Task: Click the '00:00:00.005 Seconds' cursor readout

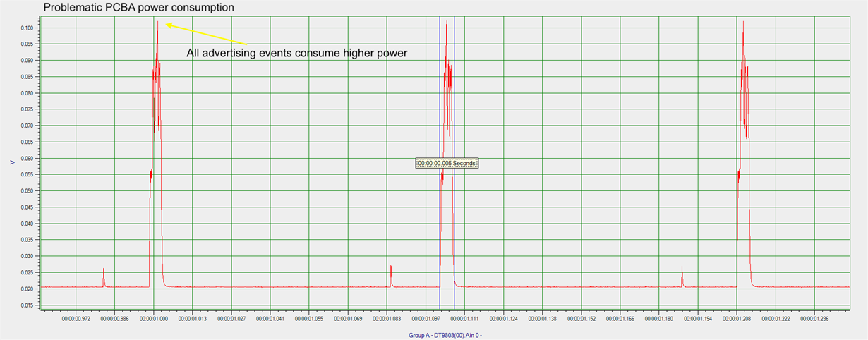Action: tap(447, 163)
